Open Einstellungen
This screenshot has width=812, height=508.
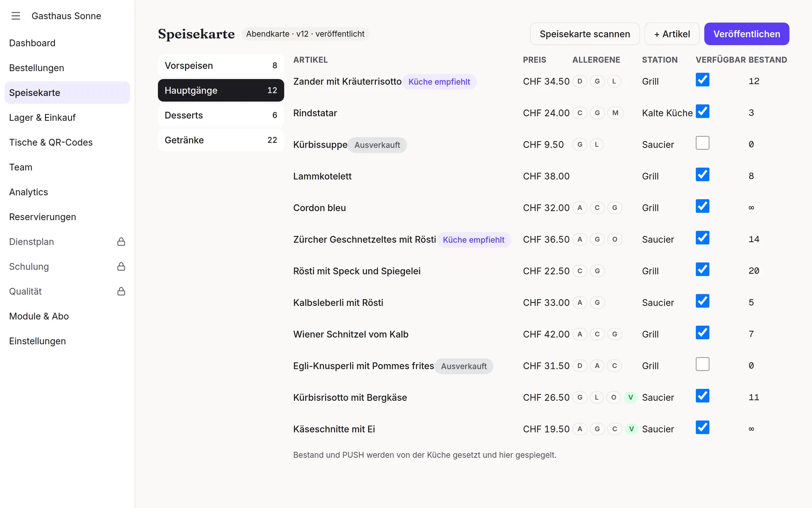(x=67, y=341)
